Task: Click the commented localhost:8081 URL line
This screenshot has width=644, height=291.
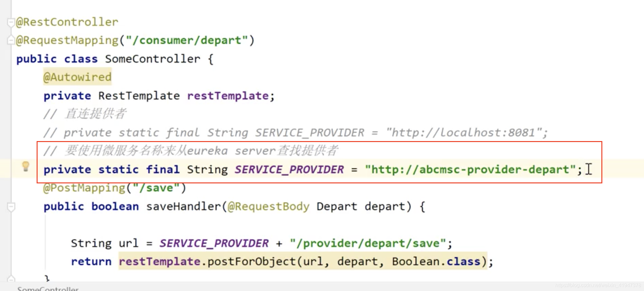Action: 295,133
